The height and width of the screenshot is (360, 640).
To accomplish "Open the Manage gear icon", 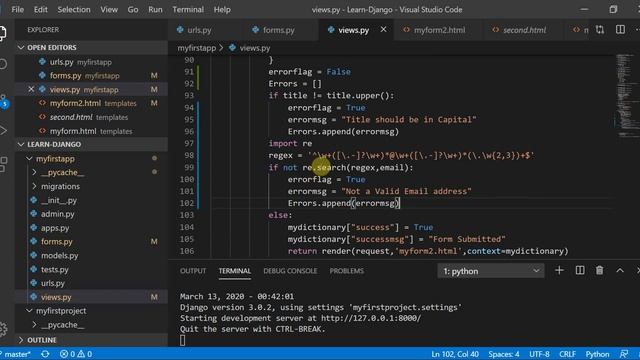I will (3, 329).
